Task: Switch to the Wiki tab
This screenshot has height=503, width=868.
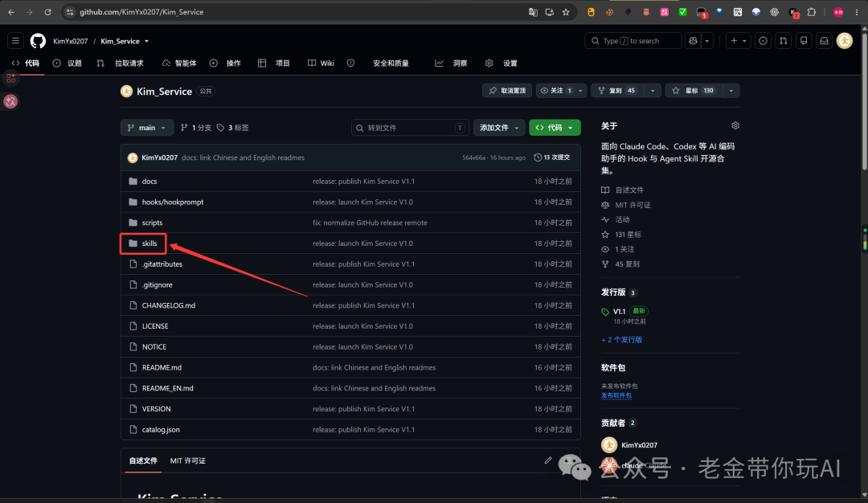Action: coord(321,63)
